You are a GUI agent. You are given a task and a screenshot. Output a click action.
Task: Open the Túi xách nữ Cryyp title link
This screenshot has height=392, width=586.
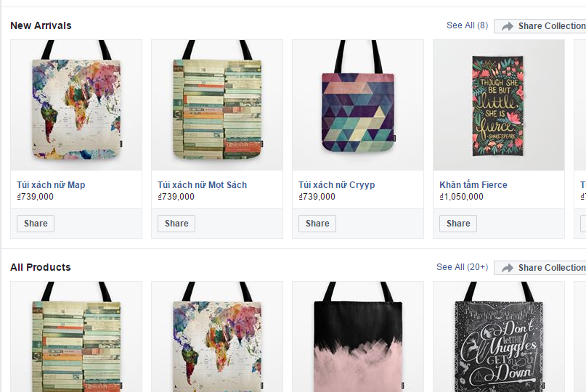click(x=336, y=185)
